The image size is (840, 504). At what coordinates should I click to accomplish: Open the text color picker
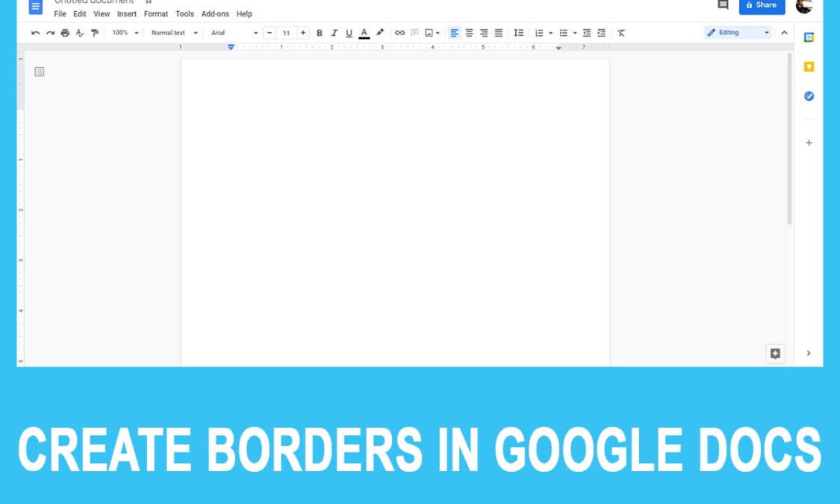(364, 32)
